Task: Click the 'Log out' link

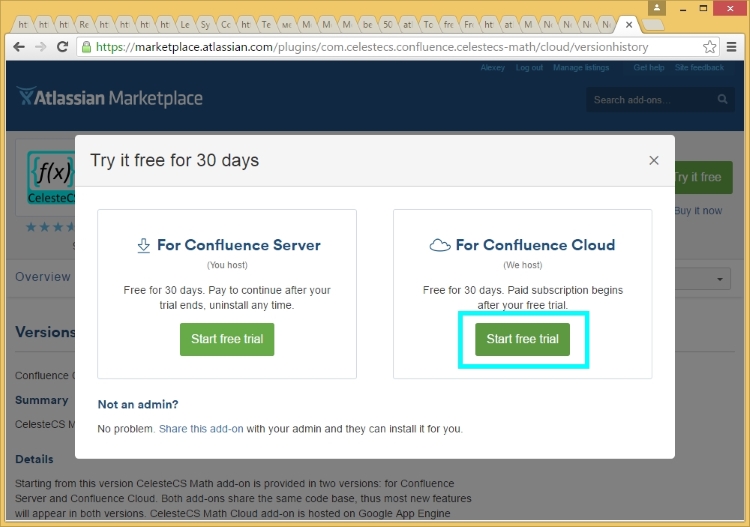Action: point(529,67)
